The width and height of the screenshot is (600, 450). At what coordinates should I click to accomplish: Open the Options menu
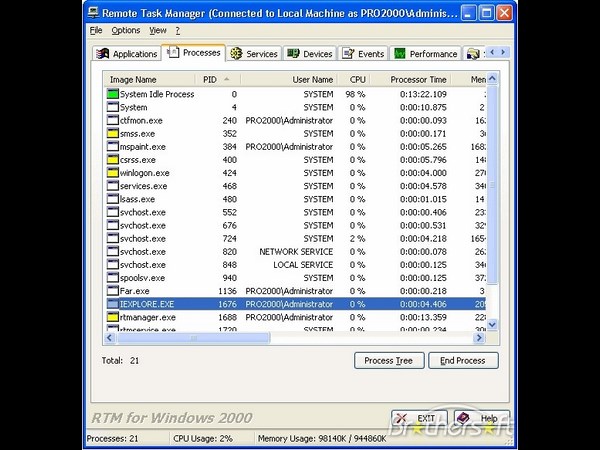point(126,31)
